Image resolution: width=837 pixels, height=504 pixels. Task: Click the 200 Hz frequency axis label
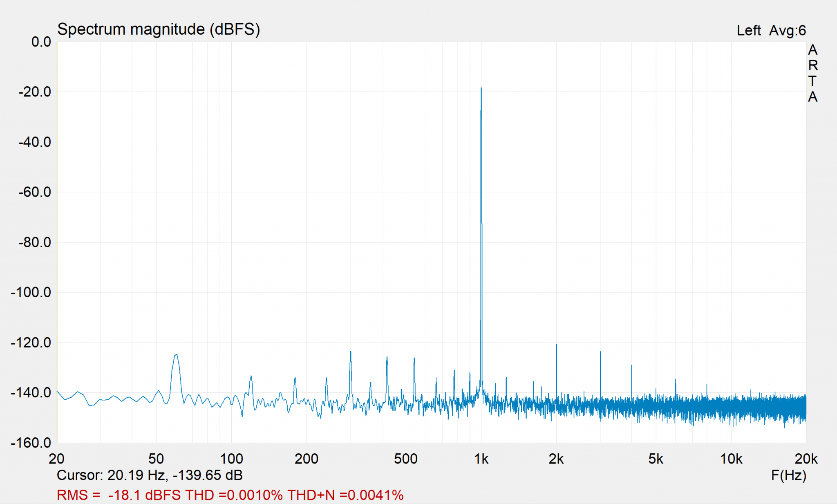click(307, 459)
